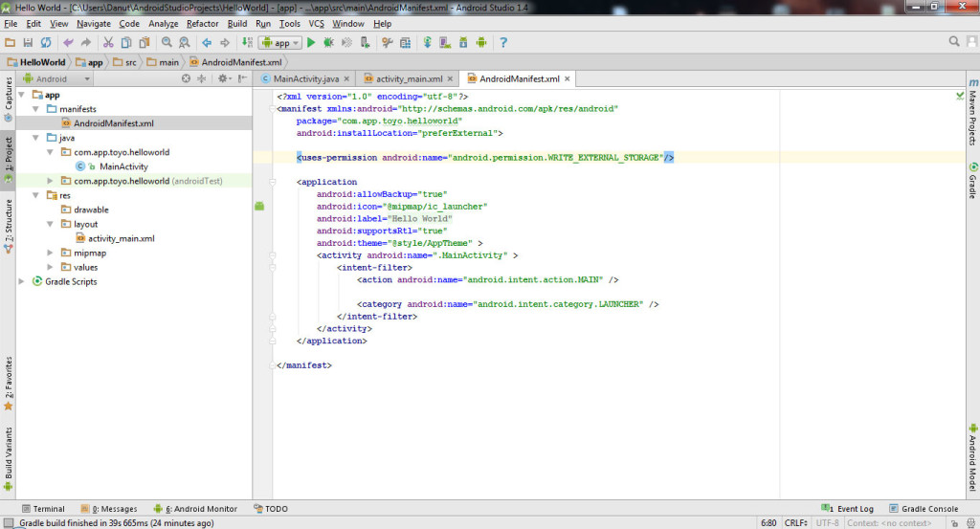
Task: Select MainActivity in the project tree
Action: click(123, 166)
